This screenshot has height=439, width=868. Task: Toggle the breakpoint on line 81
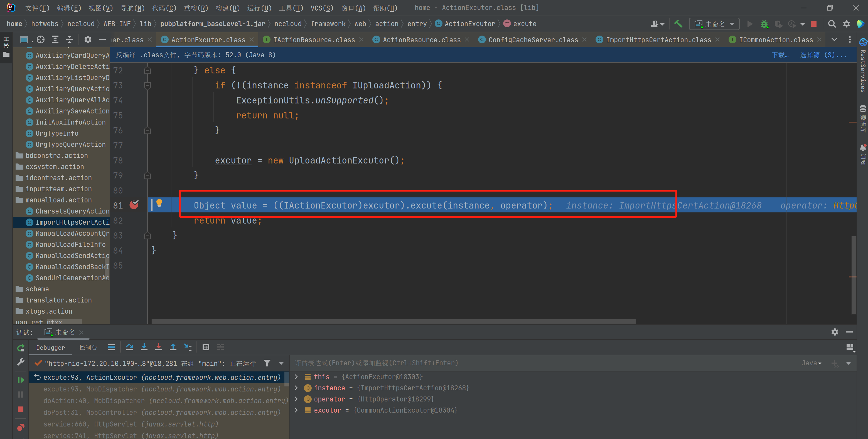tap(134, 205)
